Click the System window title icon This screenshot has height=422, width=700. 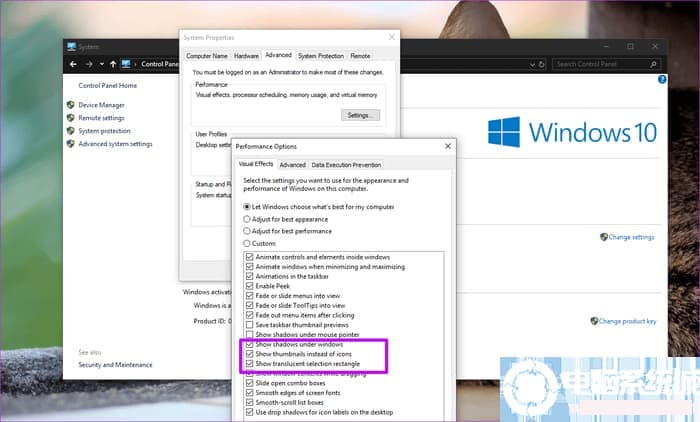(x=71, y=46)
